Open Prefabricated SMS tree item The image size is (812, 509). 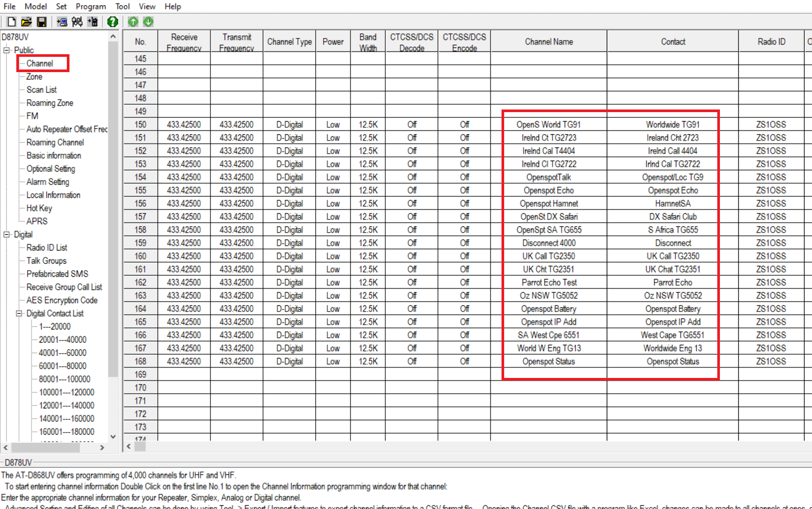point(57,274)
